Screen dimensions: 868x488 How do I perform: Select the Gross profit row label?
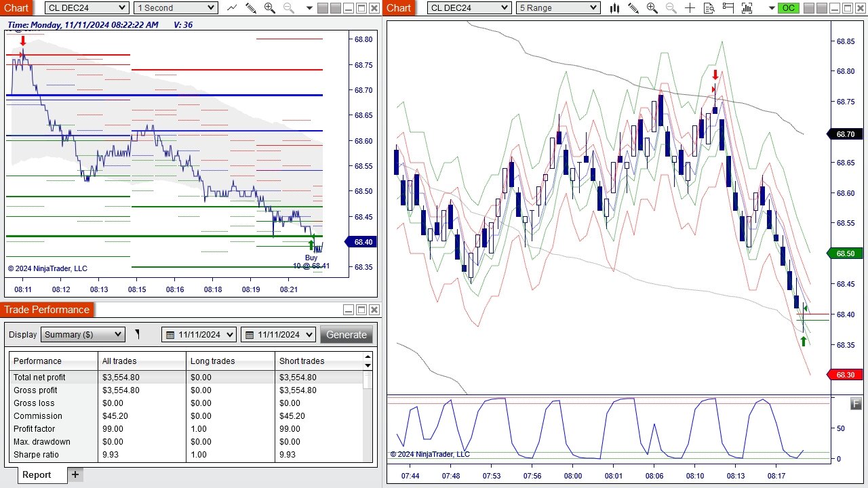click(x=35, y=390)
